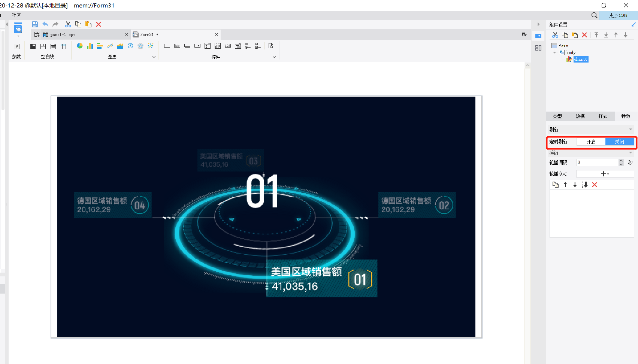This screenshot has width=638, height=364.
Task: Select the chart0 node in tree
Action: 581,59
